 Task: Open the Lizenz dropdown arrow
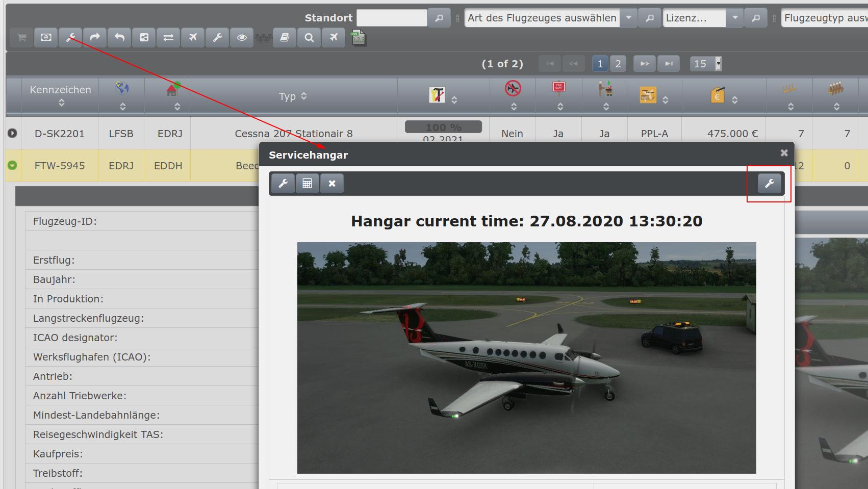(735, 18)
